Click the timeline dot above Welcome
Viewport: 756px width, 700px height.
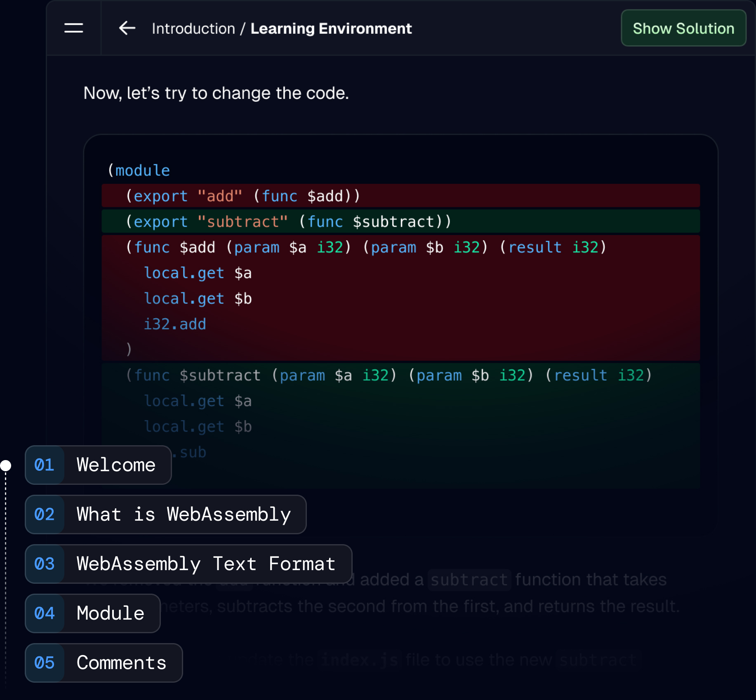[5, 465]
